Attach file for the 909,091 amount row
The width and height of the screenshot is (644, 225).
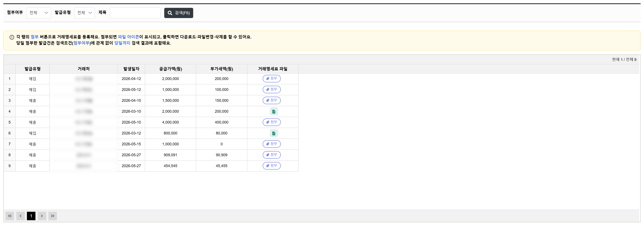272,155
